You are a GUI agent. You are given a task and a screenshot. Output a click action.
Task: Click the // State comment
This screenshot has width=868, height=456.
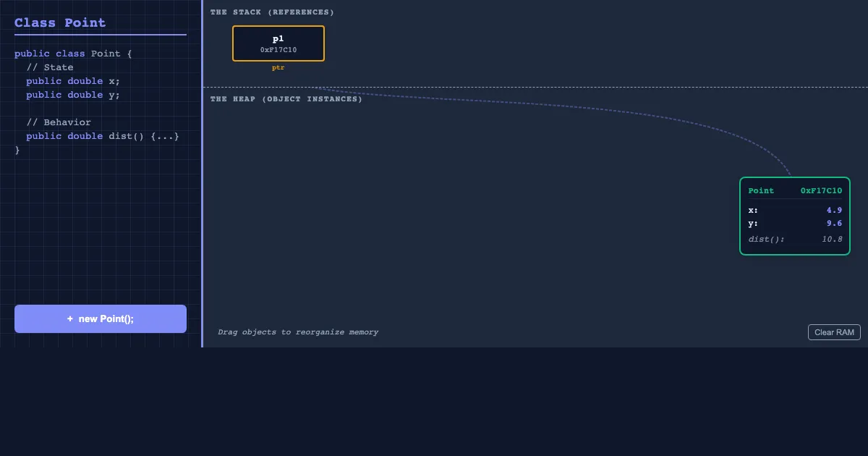click(x=50, y=67)
